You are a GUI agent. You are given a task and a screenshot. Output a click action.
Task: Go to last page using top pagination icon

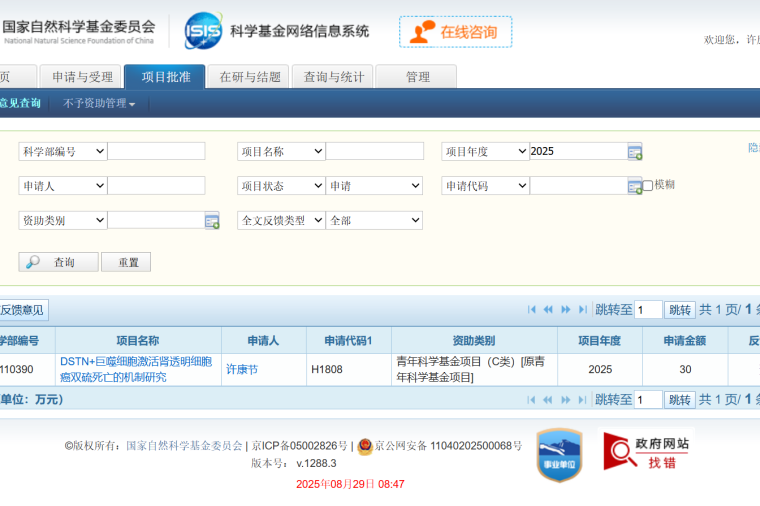582,310
